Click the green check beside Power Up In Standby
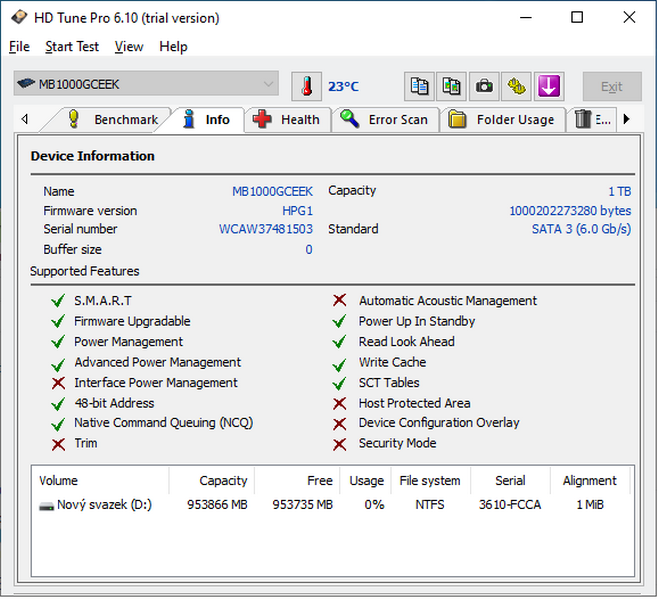This screenshot has height=600, width=659. (x=339, y=322)
